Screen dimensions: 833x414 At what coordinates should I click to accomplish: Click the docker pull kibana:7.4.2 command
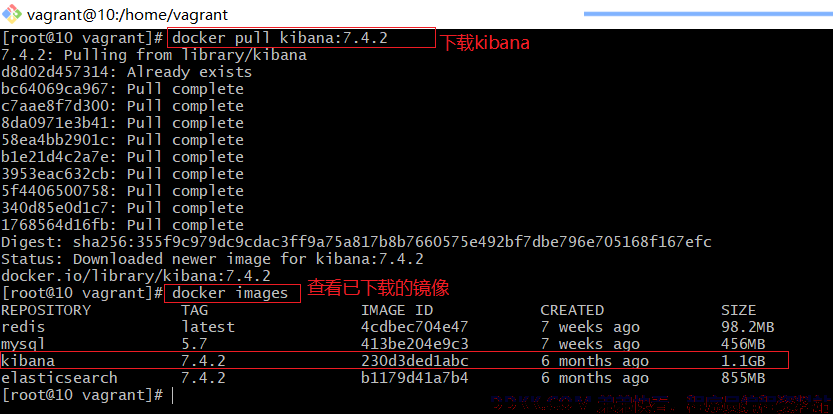tap(280, 38)
